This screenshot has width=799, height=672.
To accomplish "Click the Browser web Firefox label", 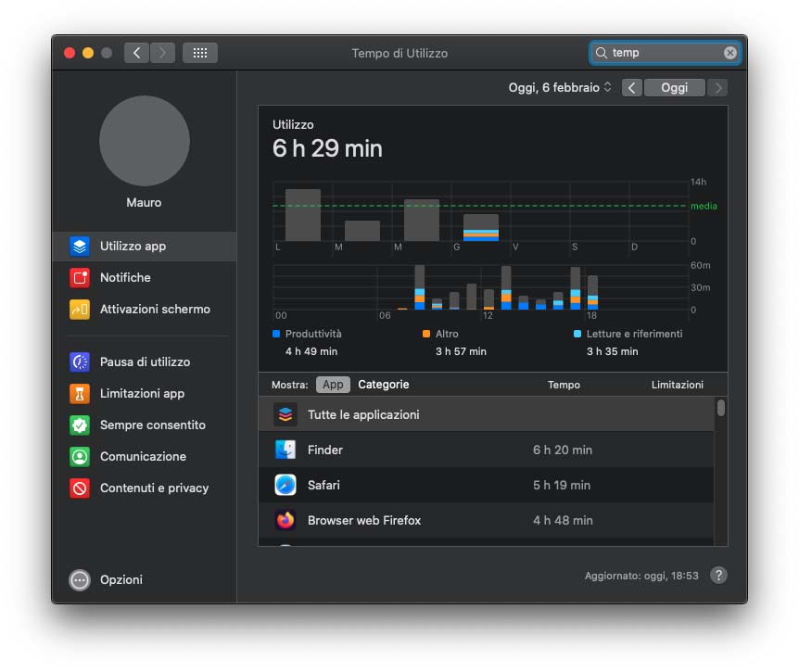I will click(364, 520).
